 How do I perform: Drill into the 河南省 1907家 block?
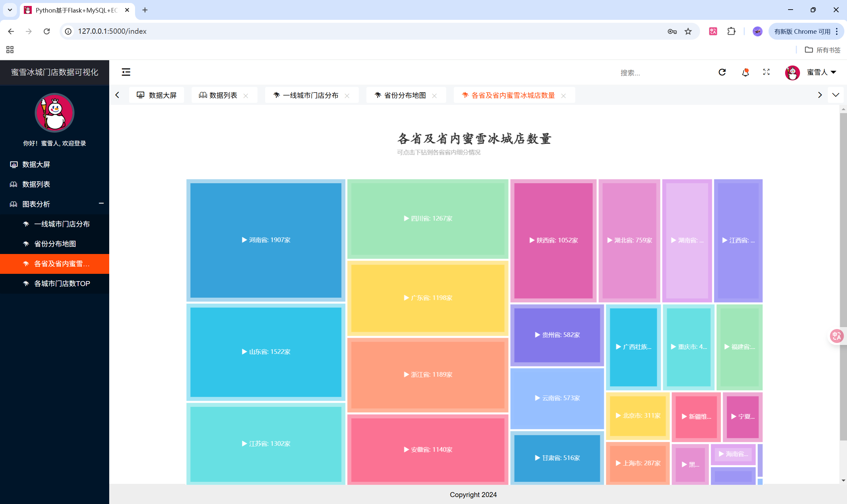coord(266,240)
